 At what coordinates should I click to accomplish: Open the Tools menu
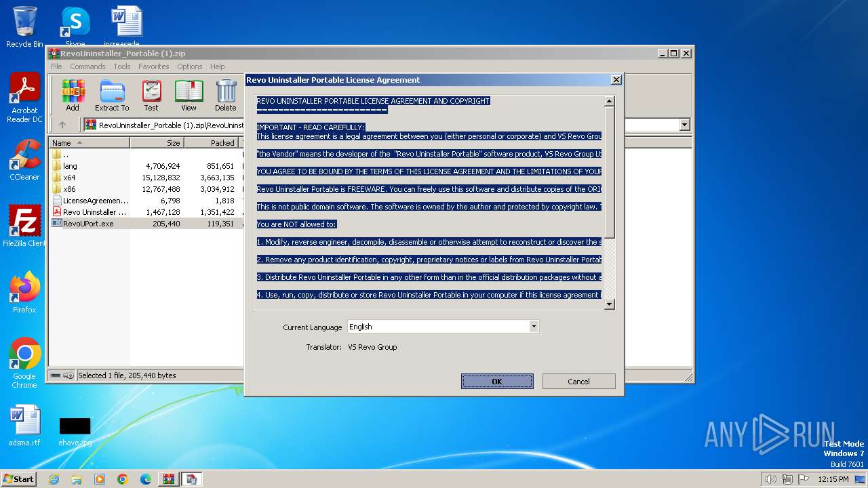pyautogui.click(x=122, y=66)
